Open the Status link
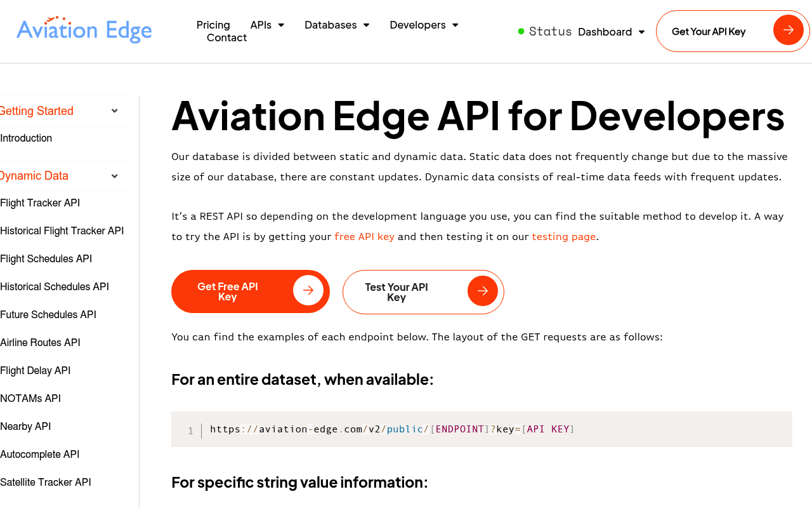 550,31
